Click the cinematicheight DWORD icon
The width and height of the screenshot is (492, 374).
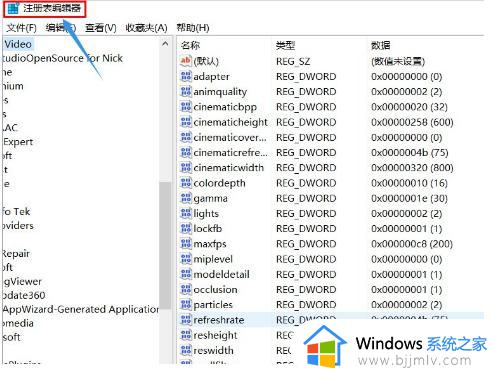tap(186, 122)
